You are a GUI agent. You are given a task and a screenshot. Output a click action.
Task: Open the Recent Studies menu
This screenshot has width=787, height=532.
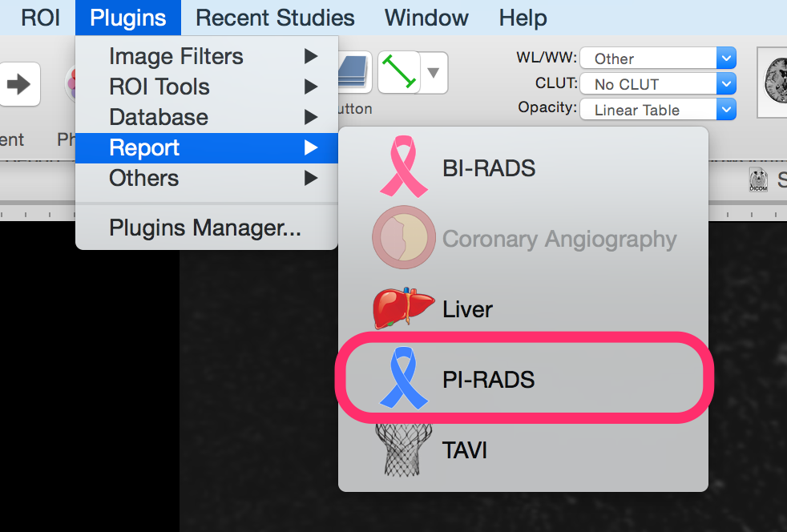[275, 18]
